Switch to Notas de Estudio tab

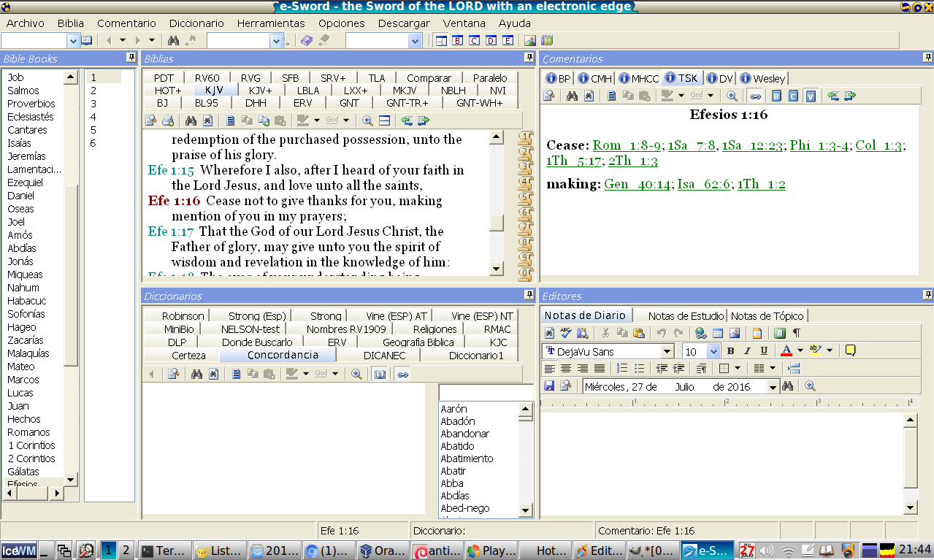pyautogui.click(x=686, y=315)
